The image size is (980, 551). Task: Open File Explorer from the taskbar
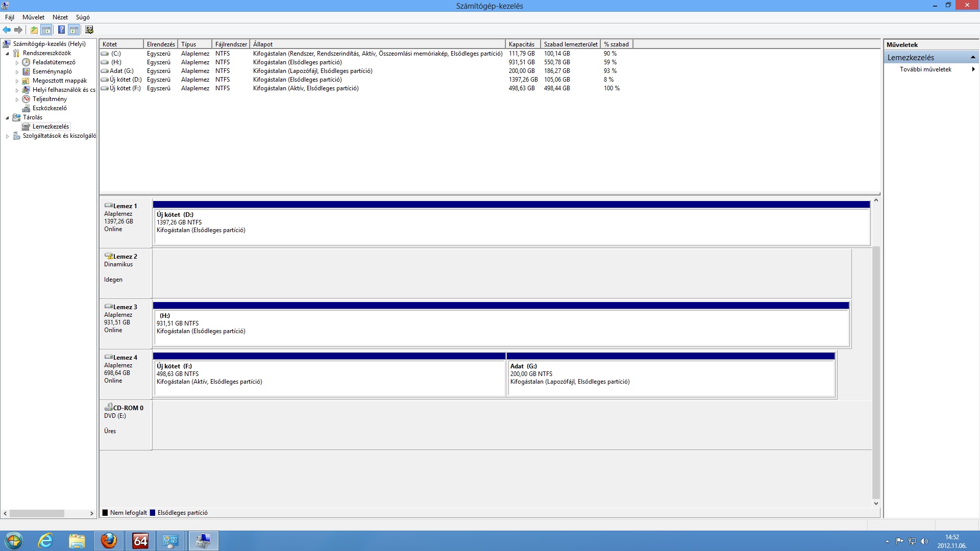coord(77,541)
